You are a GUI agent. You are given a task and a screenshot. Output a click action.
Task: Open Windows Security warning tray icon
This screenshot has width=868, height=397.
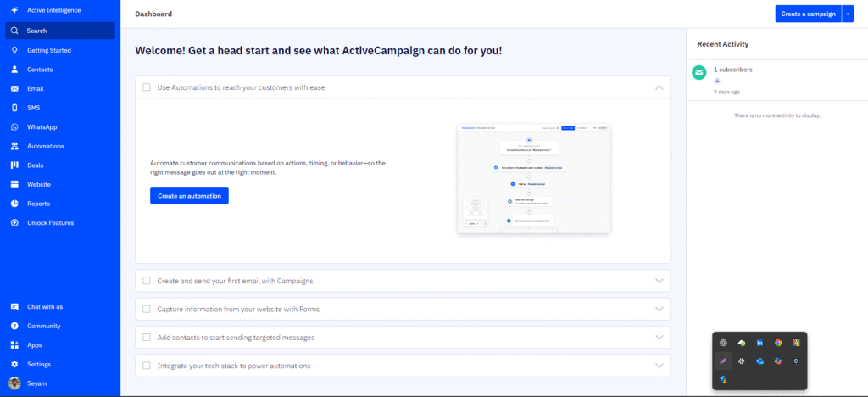(723, 379)
